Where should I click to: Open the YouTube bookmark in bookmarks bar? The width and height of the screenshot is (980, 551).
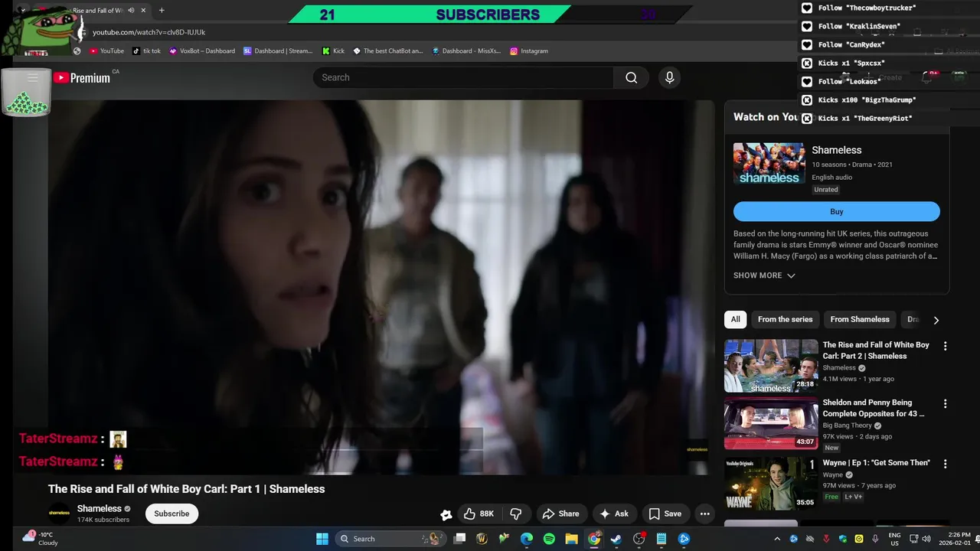[106, 51]
